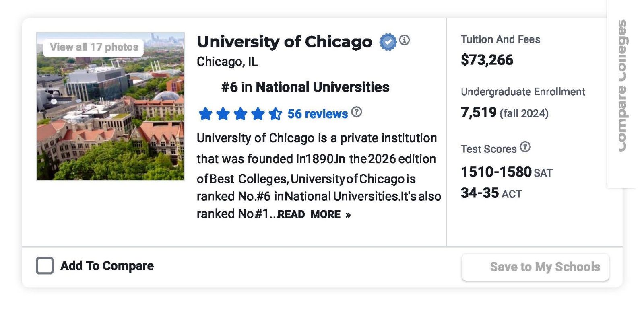Click the campus aerial photo thumbnail
Viewport: 644px width, 310px height.
110,121
